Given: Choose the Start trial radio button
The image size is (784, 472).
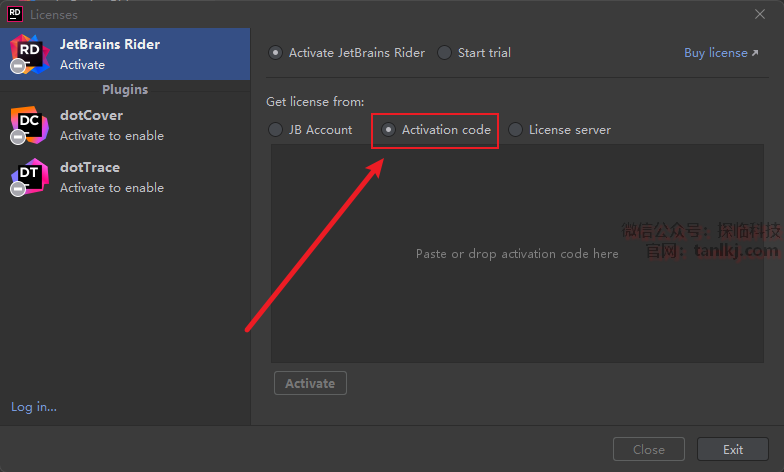Looking at the screenshot, I should [445, 53].
